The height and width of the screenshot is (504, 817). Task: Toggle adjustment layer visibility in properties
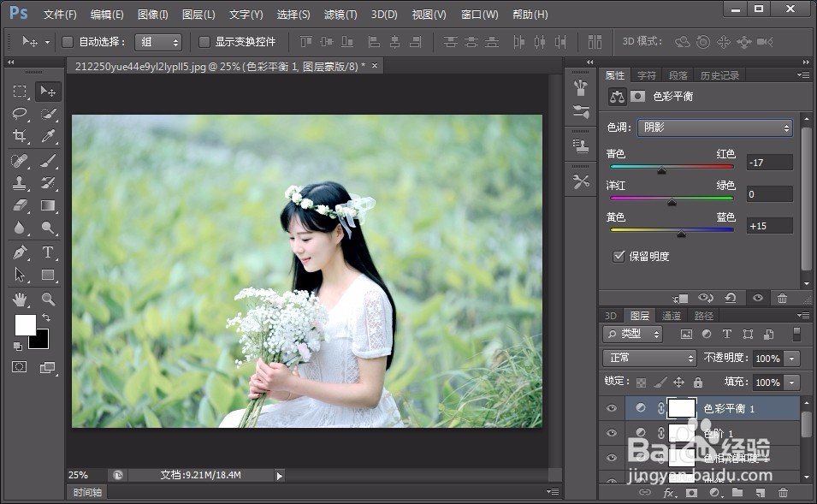coord(758,298)
